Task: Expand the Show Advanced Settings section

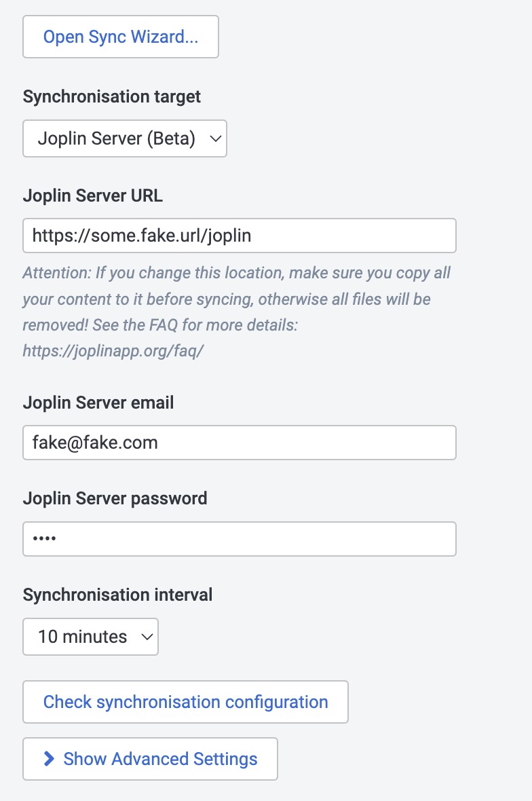Action: 150,759
